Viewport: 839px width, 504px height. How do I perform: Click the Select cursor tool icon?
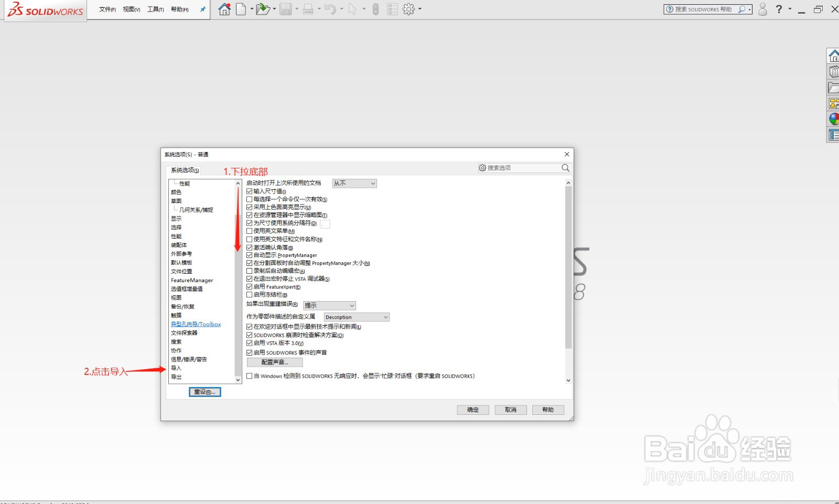[x=352, y=9]
